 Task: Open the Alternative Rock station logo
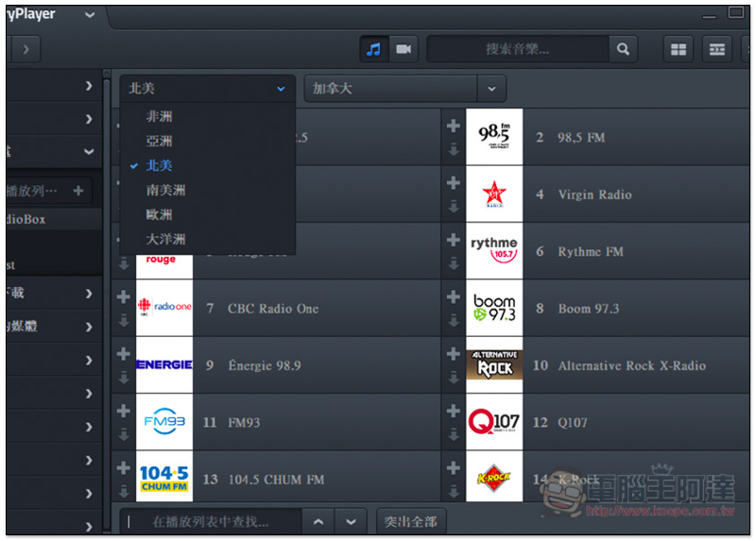(x=494, y=364)
